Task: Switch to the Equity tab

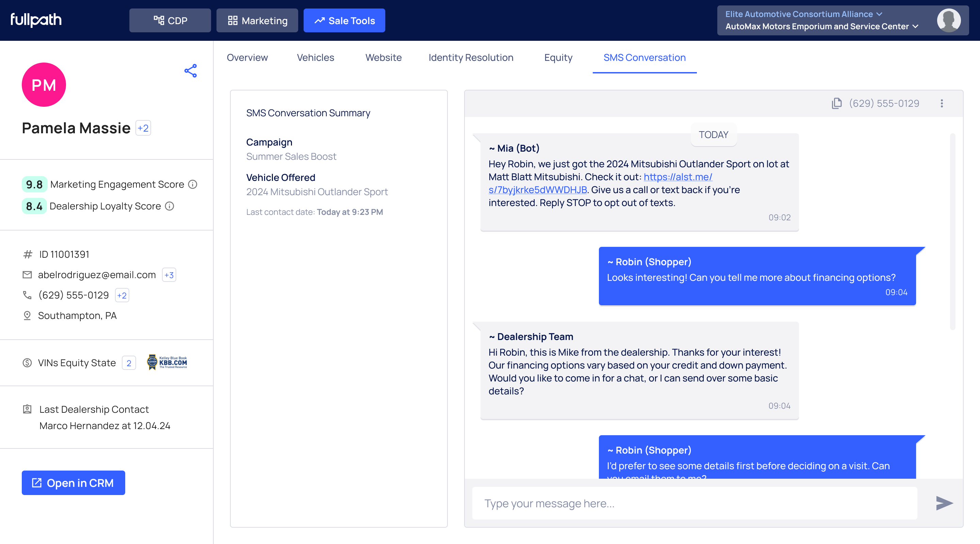Action: click(x=558, y=57)
